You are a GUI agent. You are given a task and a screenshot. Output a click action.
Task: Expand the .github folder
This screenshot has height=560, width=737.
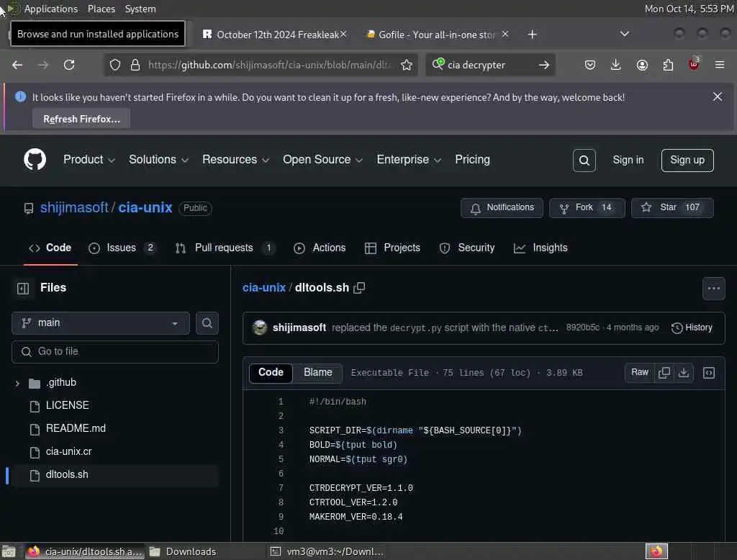coord(17,383)
